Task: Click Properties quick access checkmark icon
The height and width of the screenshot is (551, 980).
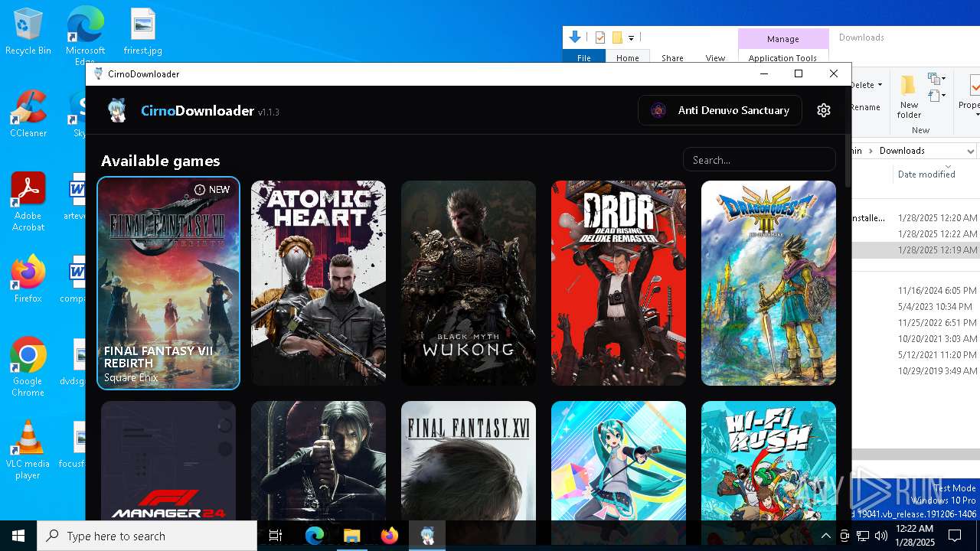Action: pyautogui.click(x=600, y=37)
